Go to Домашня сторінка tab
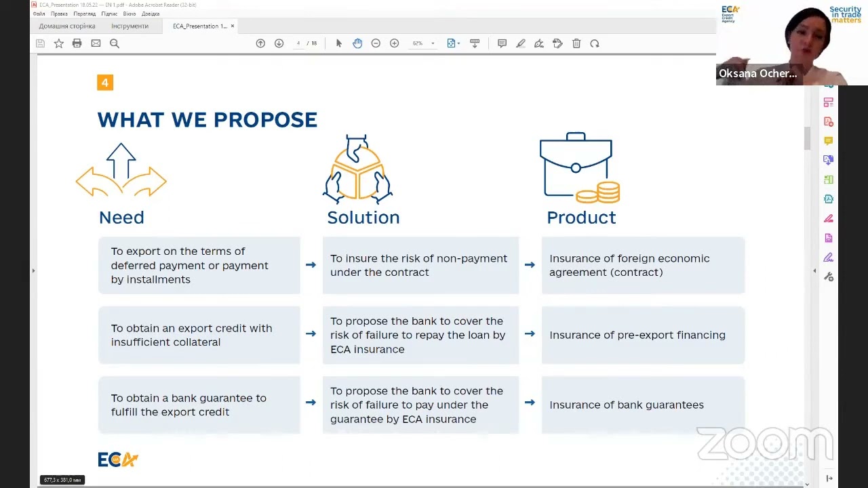Screen dimensions: 868x488 [66, 26]
